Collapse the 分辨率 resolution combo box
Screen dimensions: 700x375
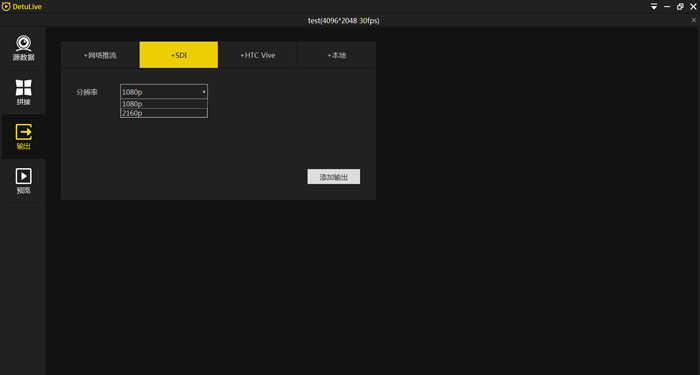pos(164,92)
